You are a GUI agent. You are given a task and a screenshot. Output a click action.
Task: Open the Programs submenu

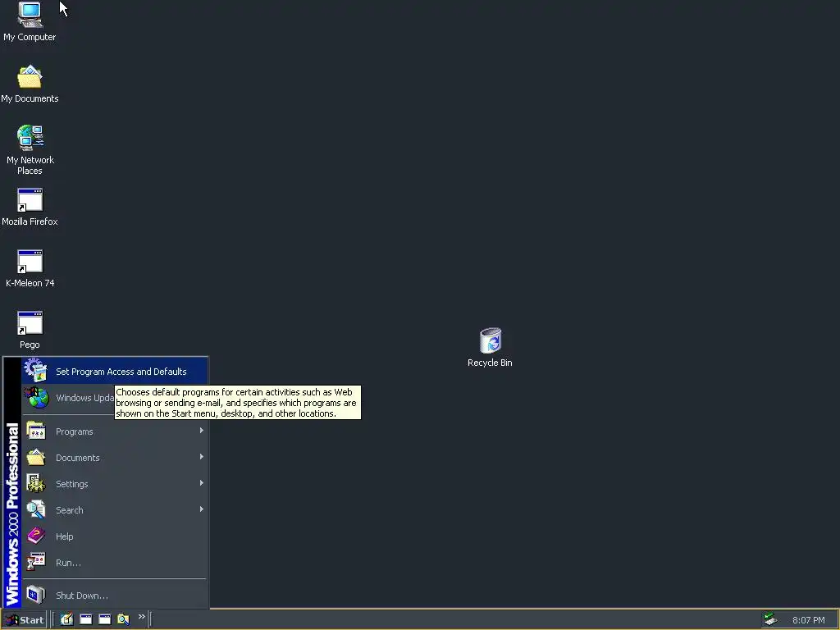(x=115, y=431)
